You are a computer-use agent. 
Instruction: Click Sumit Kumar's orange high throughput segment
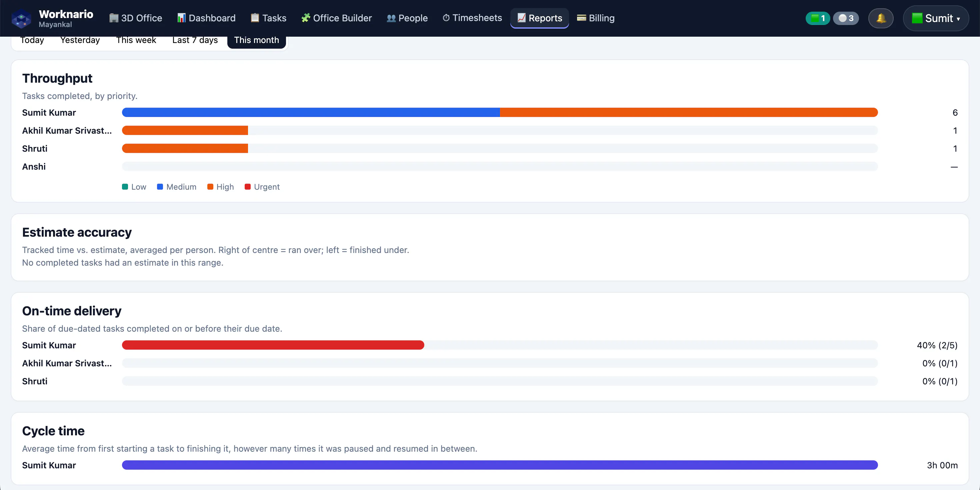689,113
